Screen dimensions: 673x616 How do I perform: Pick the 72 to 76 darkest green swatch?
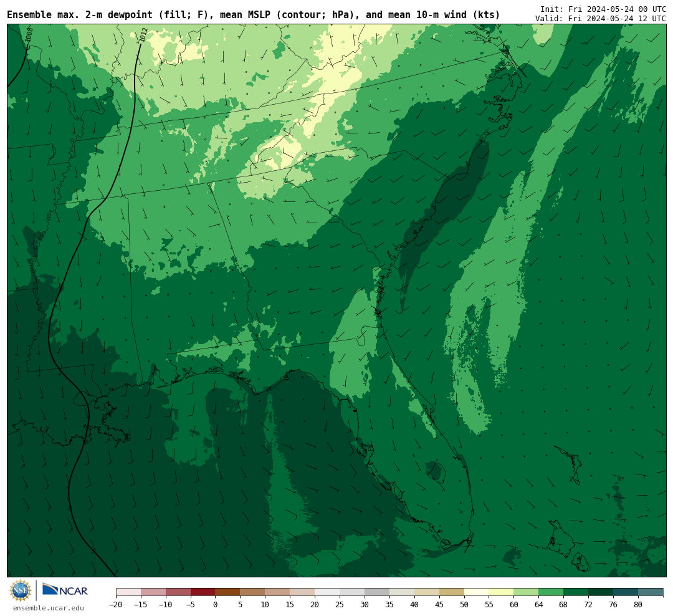[x=601, y=592]
